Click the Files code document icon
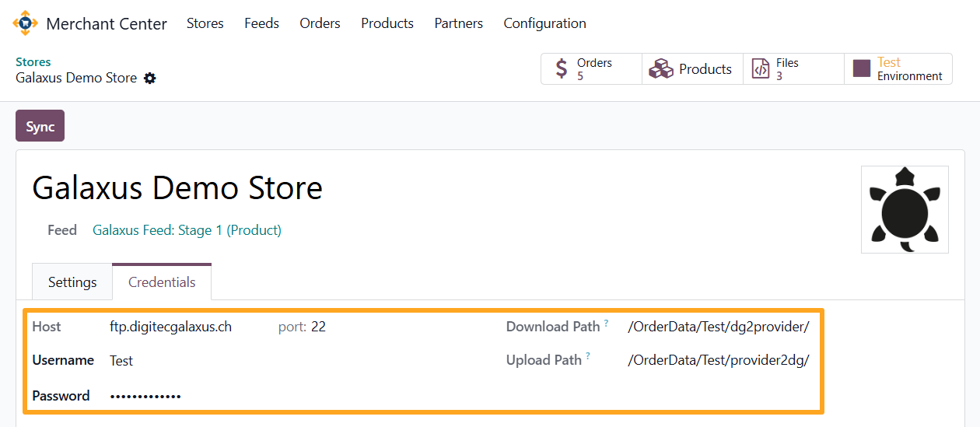980x427 pixels. tap(760, 69)
